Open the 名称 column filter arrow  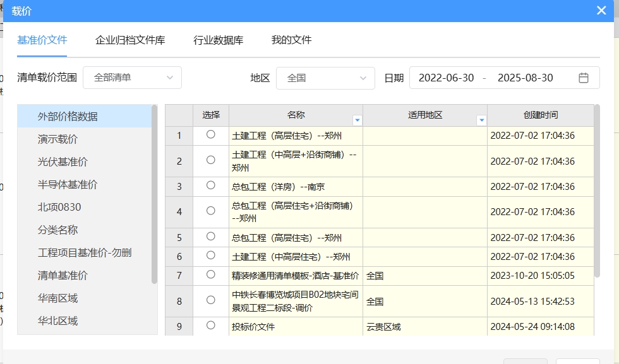coord(357,120)
